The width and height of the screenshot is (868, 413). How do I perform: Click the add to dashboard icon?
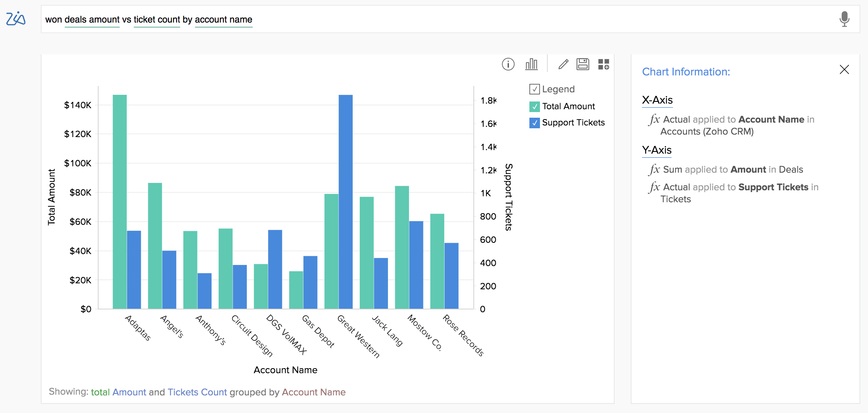click(x=604, y=64)
